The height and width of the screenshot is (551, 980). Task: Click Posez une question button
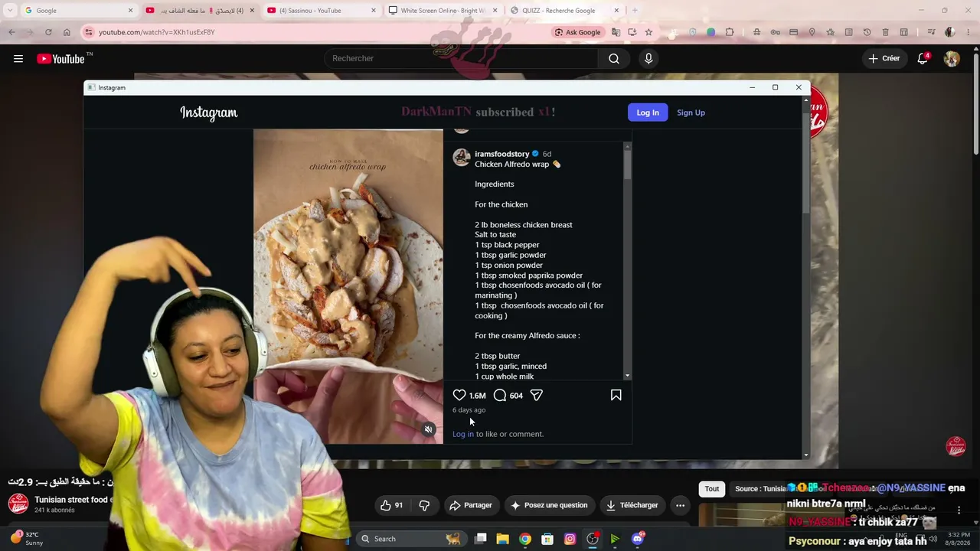[x=550, y=505]
